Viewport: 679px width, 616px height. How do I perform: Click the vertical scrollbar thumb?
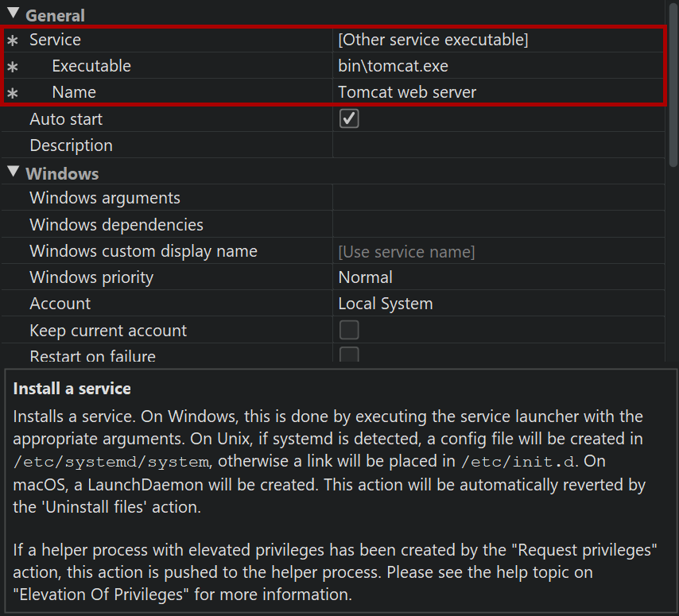click(673, 83)
